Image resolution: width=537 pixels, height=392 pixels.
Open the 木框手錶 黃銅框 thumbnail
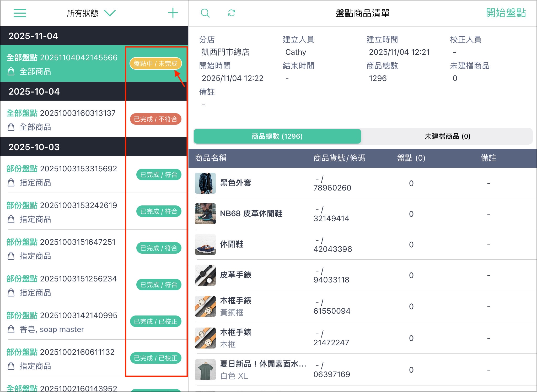tap(205, 306)
